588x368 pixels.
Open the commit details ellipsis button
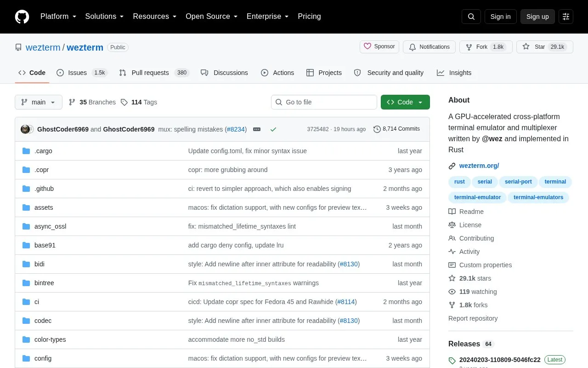[x=257, y=129]
